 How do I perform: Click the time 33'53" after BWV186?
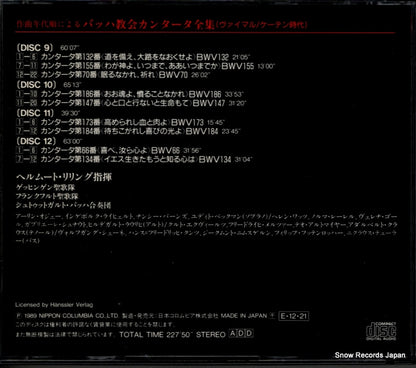point(234,95)
